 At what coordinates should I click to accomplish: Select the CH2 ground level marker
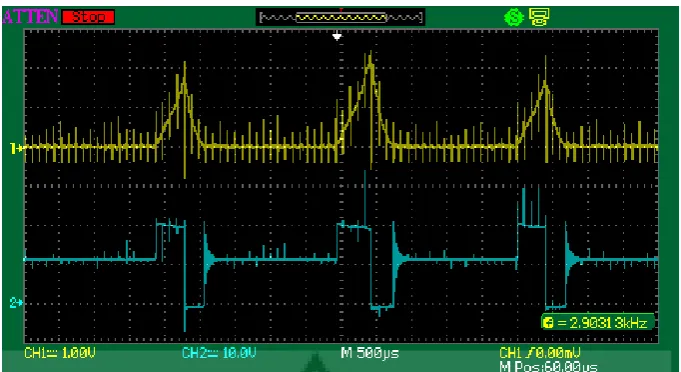(x=16, y=302)
